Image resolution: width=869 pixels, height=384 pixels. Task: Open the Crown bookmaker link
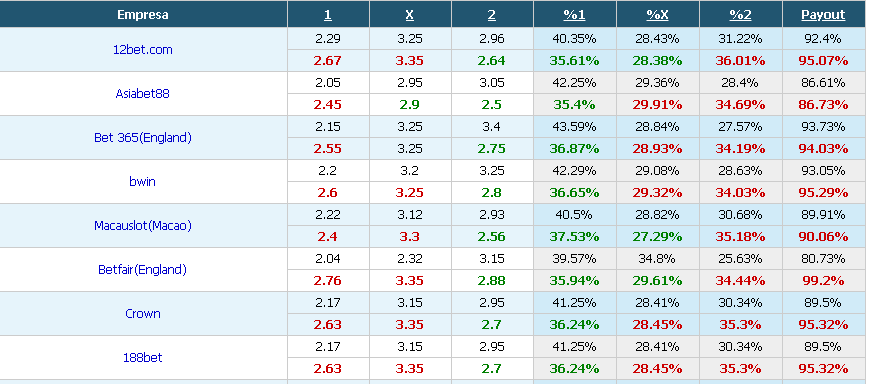[x=142, y=313]
